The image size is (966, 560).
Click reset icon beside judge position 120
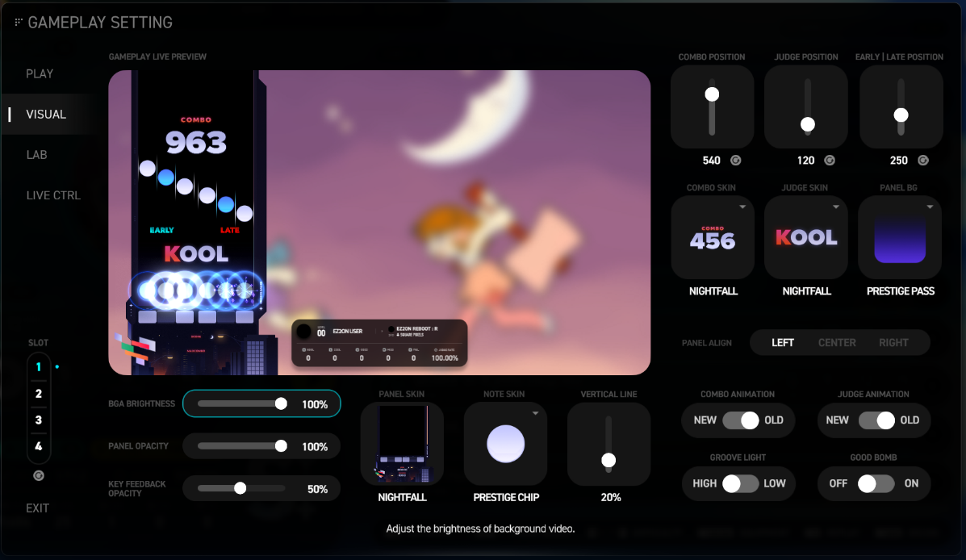tap(829, 160)
